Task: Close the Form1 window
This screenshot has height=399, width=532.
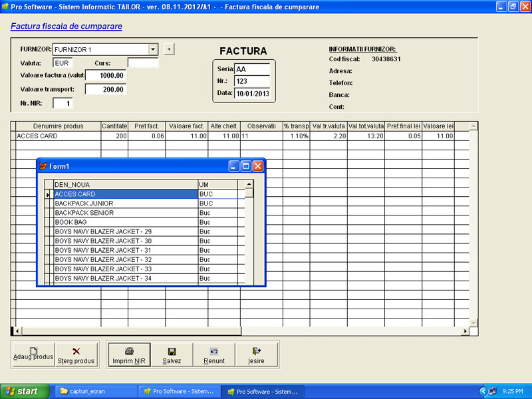Action: coord(258,166)
